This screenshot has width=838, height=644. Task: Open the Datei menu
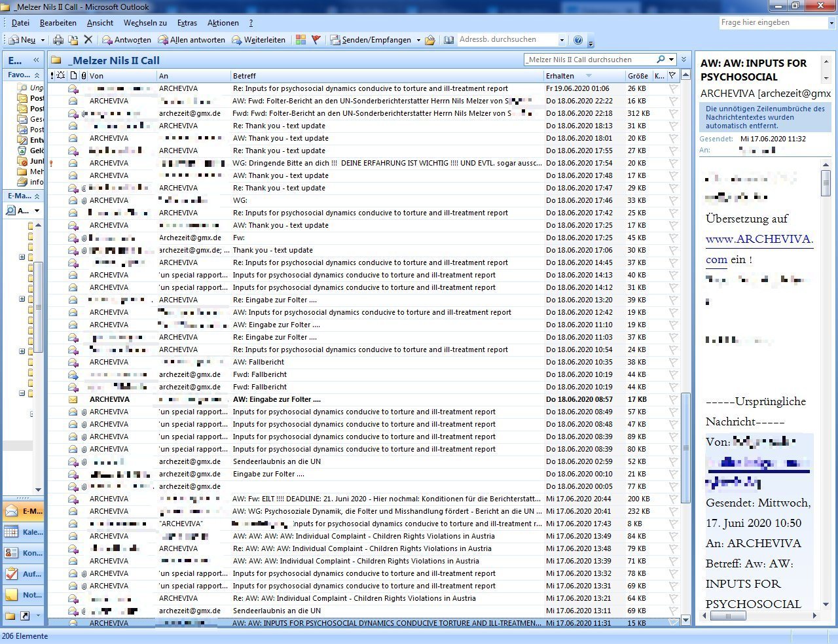pos(20,23)
